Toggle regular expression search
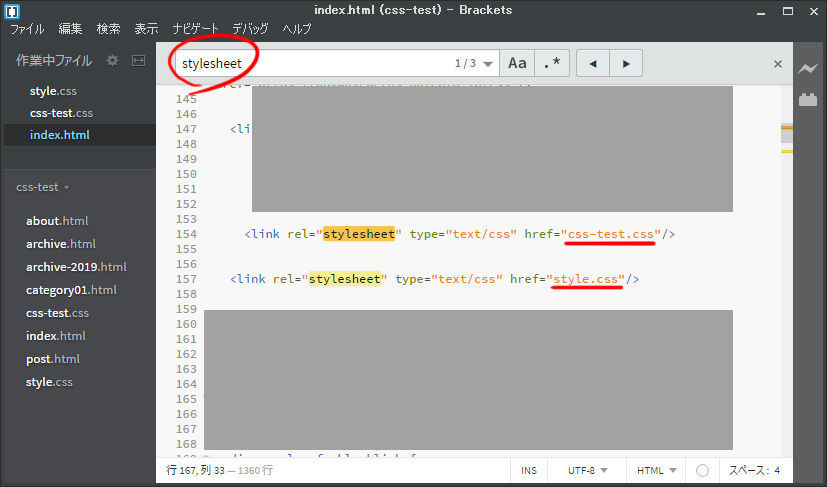 (x=552, y=63)
